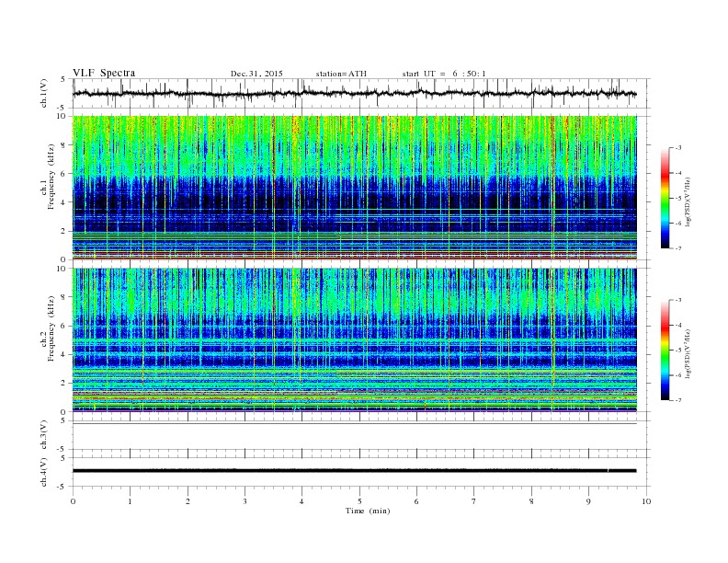Click the "-4" tick on ch.2 colorbar
728x563 pixels.
(677, 325)
